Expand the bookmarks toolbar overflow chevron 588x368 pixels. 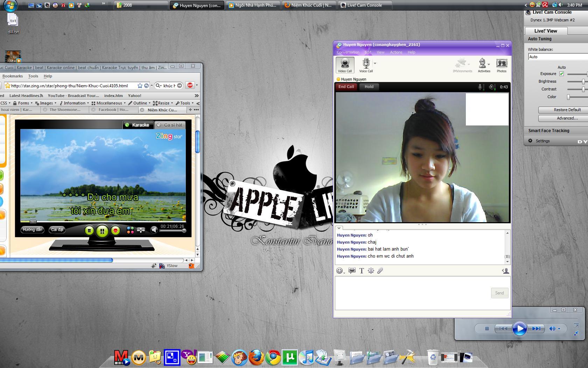[x=197, y=95]
